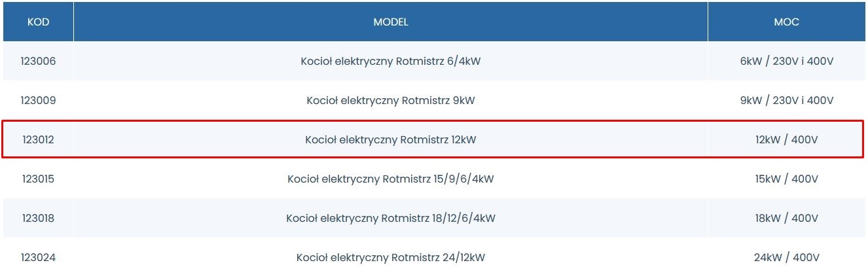The height and width of the screenshot is (267, 868).
Task: Click the 15kW / 400V power cell
Action: coord(786,179)
